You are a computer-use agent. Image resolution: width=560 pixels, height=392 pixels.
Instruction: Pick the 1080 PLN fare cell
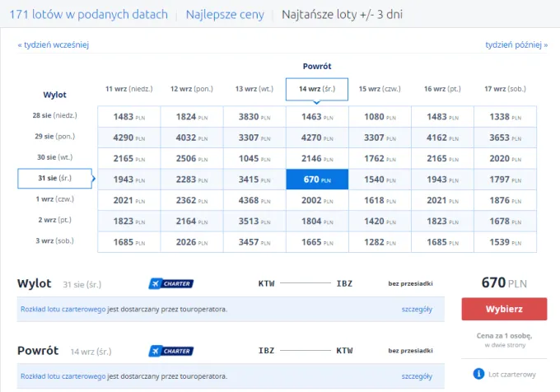click(380, 117)
